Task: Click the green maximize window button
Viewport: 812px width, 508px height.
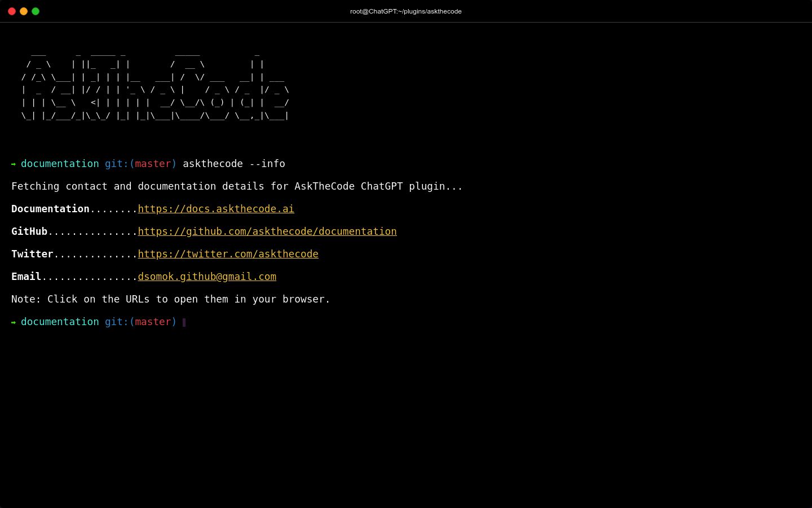Action: point(36,11)
